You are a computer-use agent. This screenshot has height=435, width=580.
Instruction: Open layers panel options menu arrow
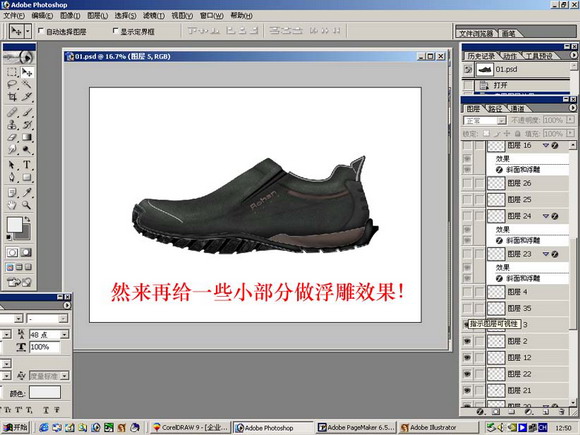click(573, 108)
